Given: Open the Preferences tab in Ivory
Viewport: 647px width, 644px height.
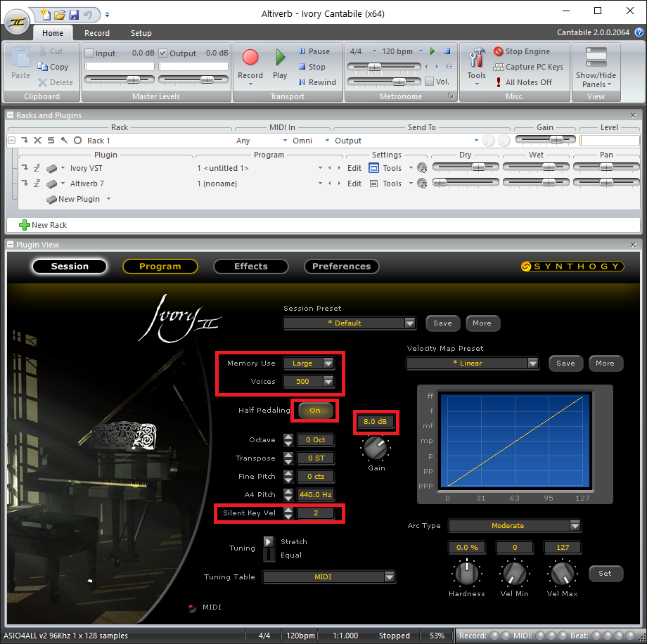Looking at the screenshot, I should click(x=341, y=266).
